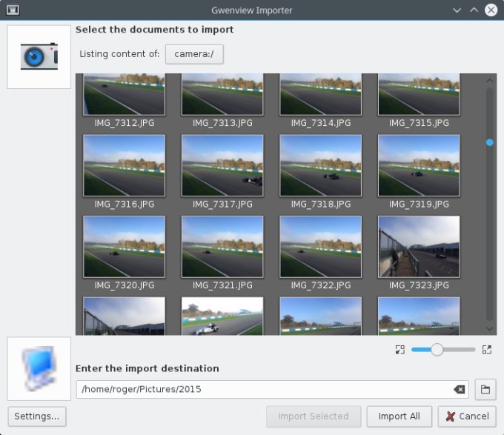
Task: Click the window menu icon in title bar
Action: pos(13,10)
